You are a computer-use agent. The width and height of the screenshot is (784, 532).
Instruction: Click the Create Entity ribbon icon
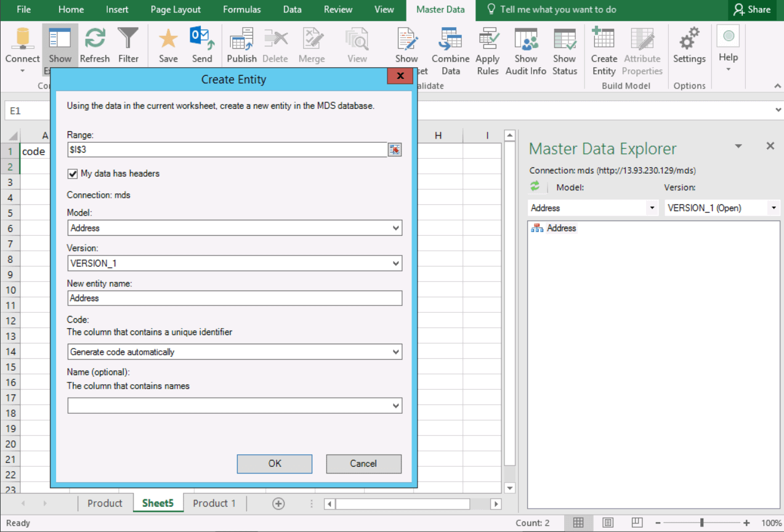click(604, 38)
